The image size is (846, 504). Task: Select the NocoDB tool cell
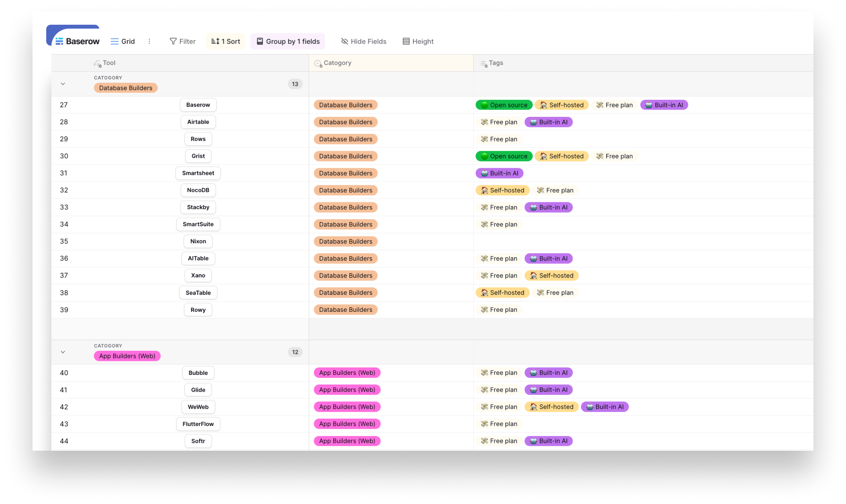click(x=198, y=190)
